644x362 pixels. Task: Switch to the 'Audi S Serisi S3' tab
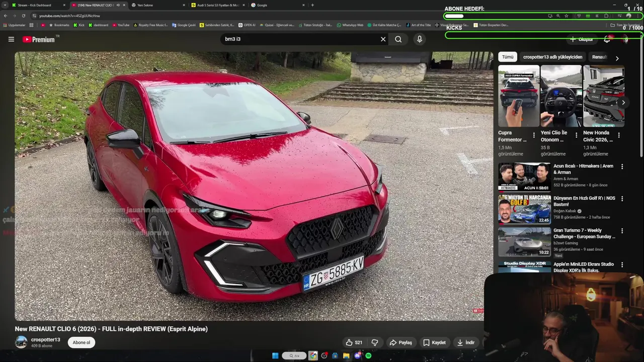(x=218, y=5)
